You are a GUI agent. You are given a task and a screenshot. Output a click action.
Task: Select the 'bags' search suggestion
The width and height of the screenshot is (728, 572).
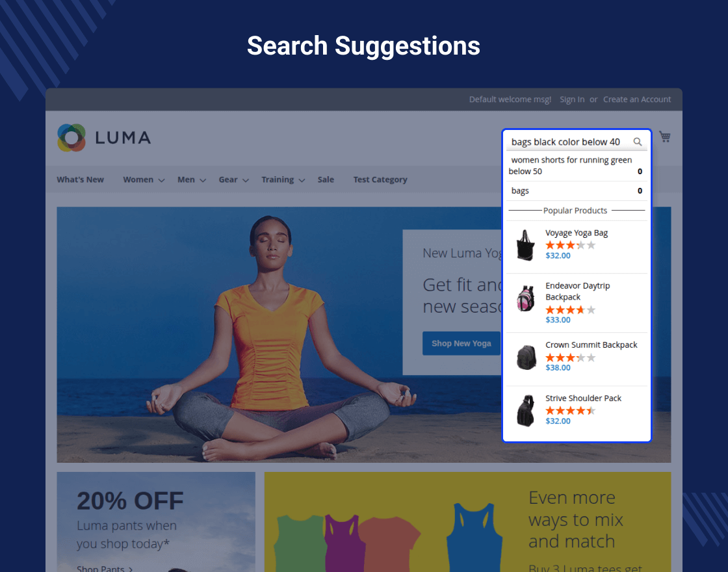[576, 191]
